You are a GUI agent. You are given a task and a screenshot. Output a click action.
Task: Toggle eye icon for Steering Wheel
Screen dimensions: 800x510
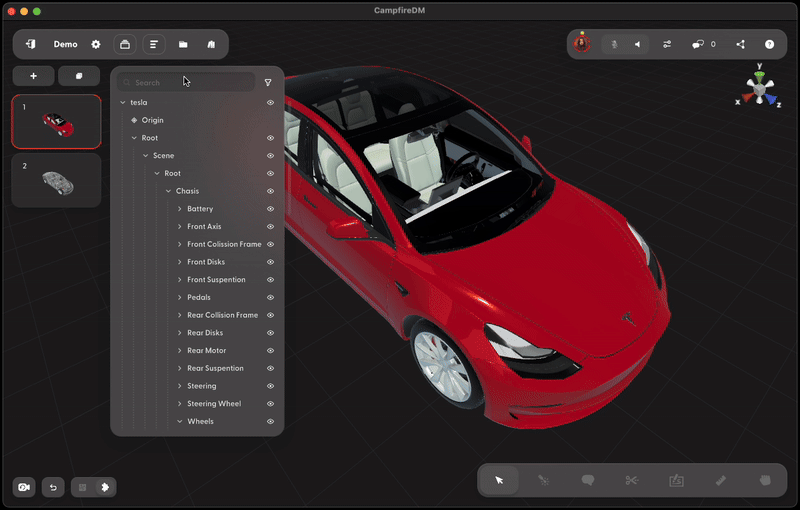pos(270,404)
